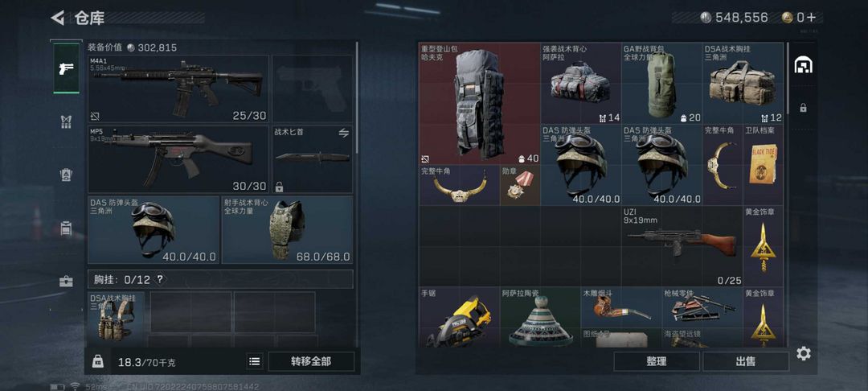The image size is (868, 391).
Task: Show help for 胸挂 question mark
Action: 159,280
